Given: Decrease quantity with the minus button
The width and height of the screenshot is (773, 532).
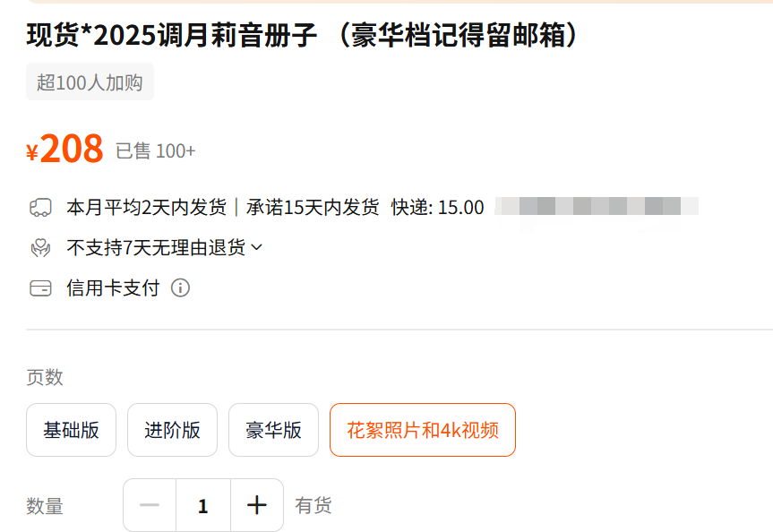Looking at the screenshot, I should pyautogui.click(x=150, y=506).
